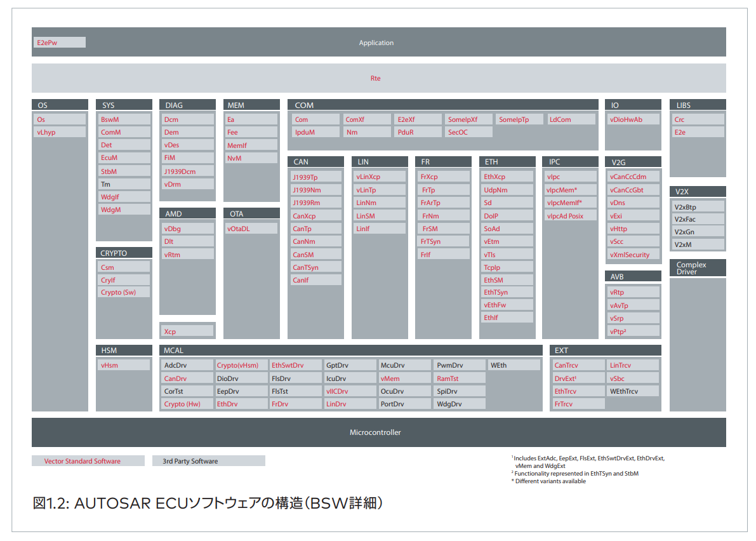The height and width of the screenshot is (541, 756).
Task: Click the DoIP module in ETH
Action: [507, 216]
